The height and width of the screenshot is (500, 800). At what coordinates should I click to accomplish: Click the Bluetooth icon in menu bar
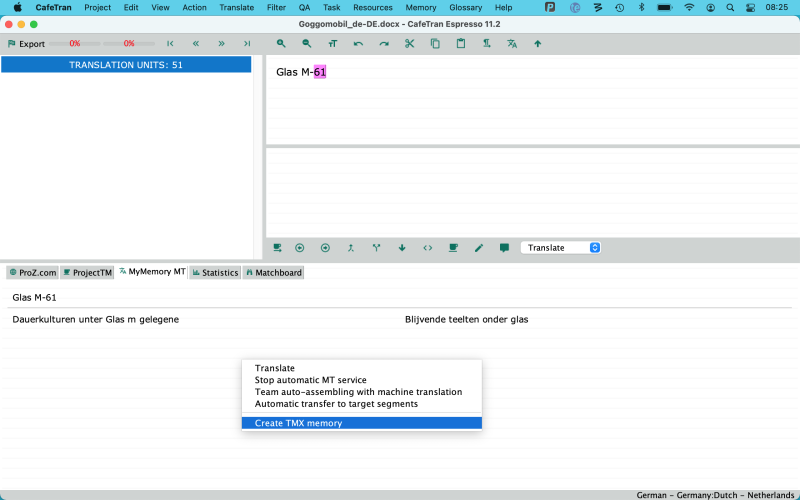(x=642, y=8)
